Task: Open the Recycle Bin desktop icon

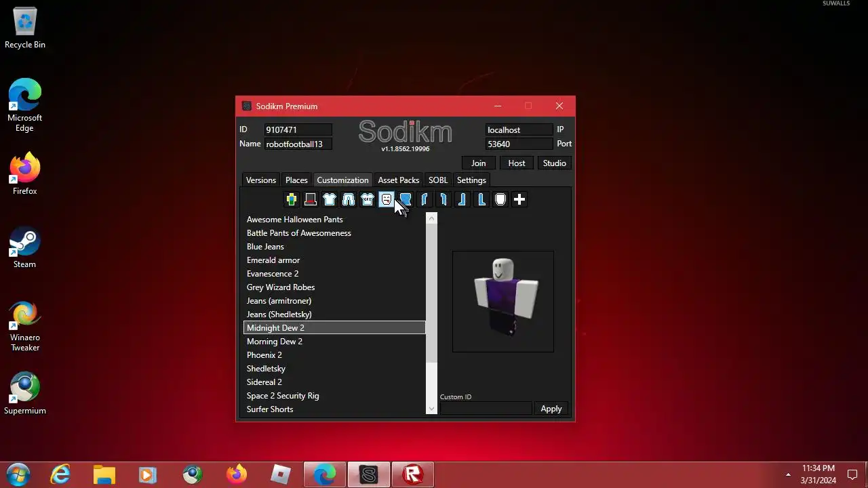Action: tap(25, 28)
